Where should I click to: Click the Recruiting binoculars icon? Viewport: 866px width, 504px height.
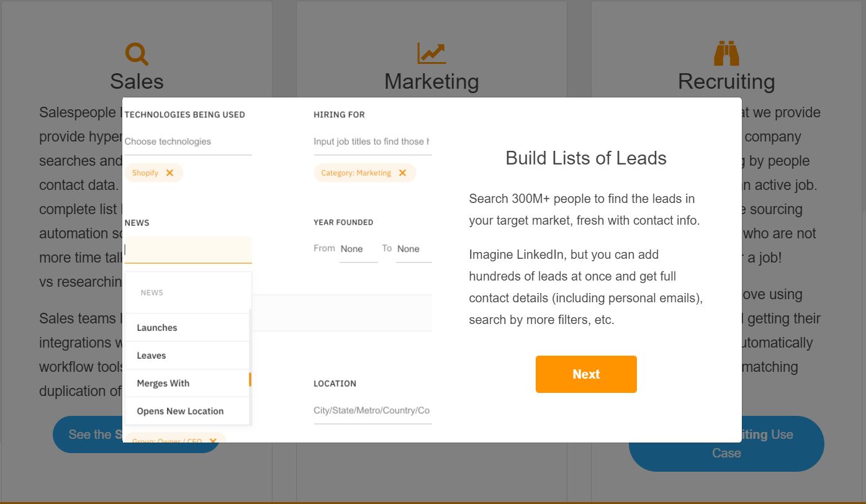[x=726, y=53]
